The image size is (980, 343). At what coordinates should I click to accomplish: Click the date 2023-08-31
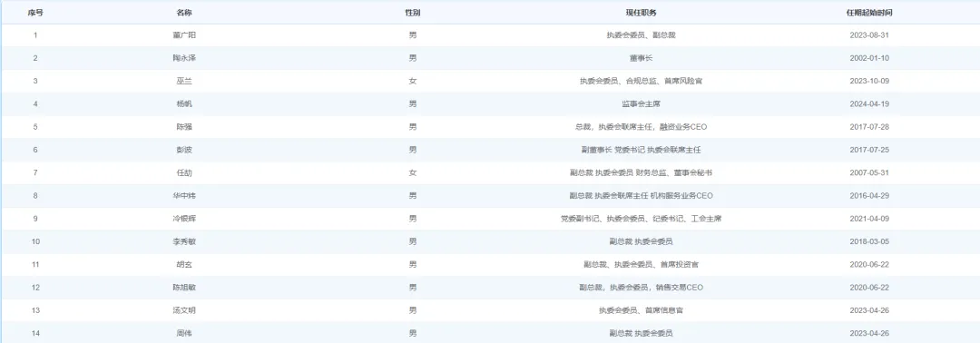point(868,35)
